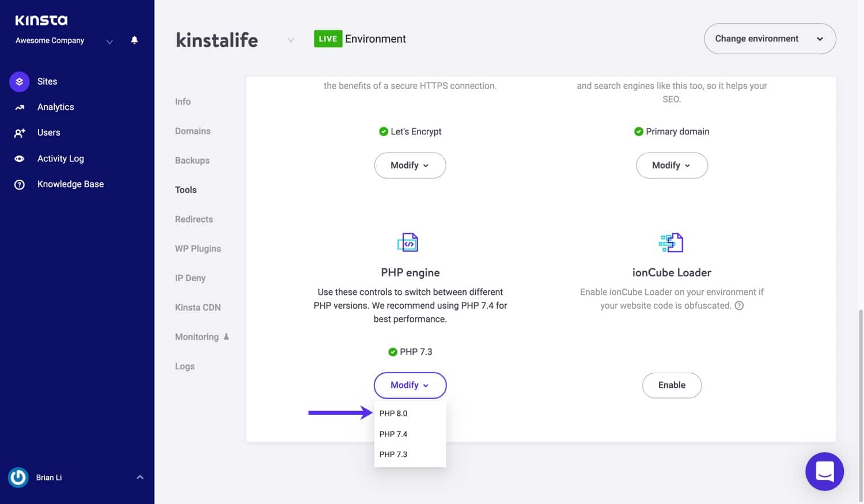
Task: Expand the Brian Li user menu chevron
Action: point(140,477)
